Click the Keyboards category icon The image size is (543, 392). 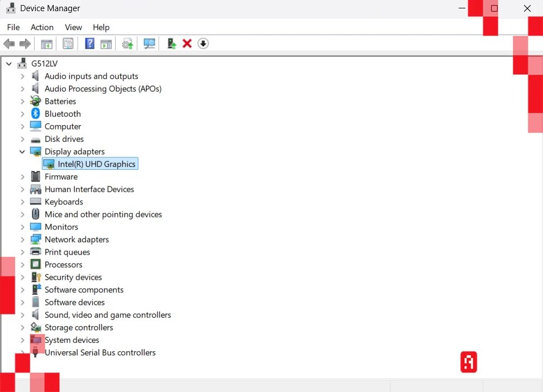(35, 202)
